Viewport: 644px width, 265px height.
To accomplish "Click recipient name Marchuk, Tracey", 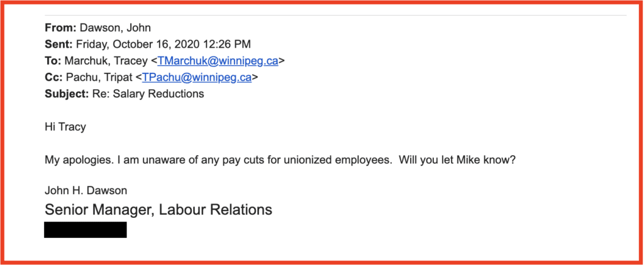I will pyautogui.click(x=106, y=61).
